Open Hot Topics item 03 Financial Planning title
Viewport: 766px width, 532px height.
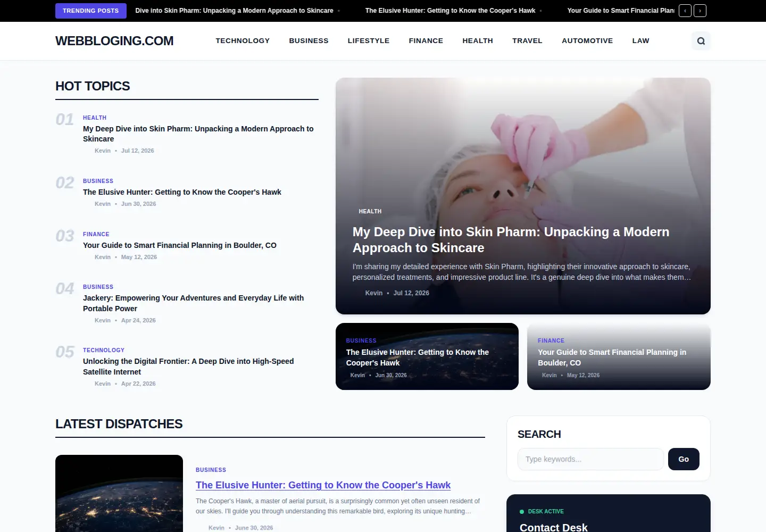[x=180, y=245]
